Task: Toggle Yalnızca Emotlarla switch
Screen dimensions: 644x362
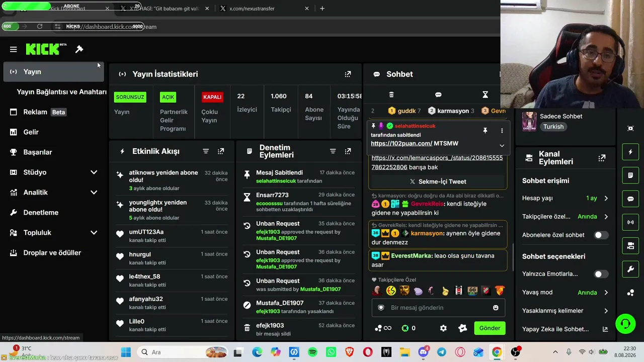Action: click(x=601, y=274)
